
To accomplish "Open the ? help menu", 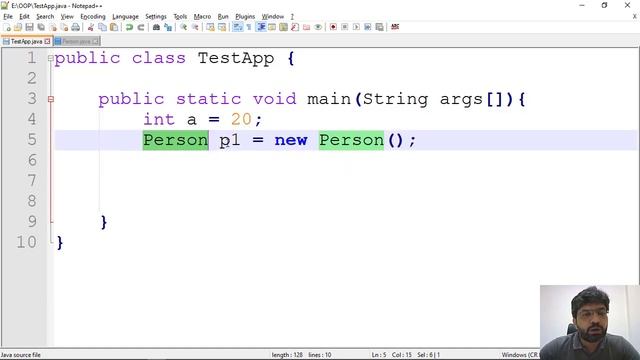I will [292, 17].
